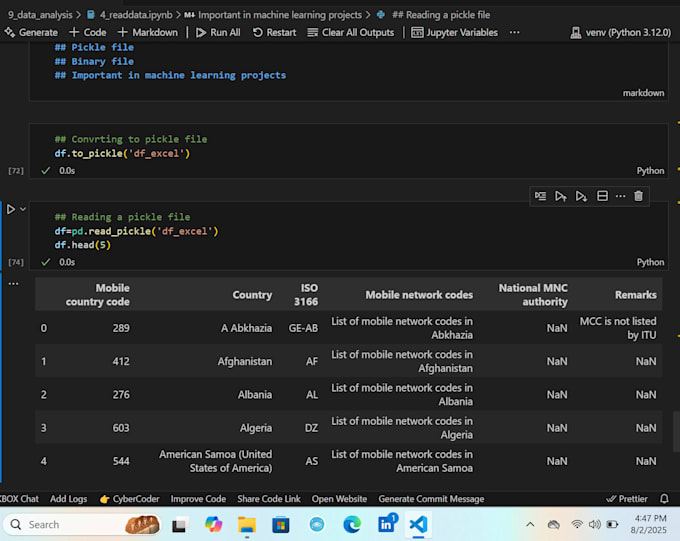Click Windows taskbar Search box
The height and width of the screenshot is (541, 680).
(82, 525)
